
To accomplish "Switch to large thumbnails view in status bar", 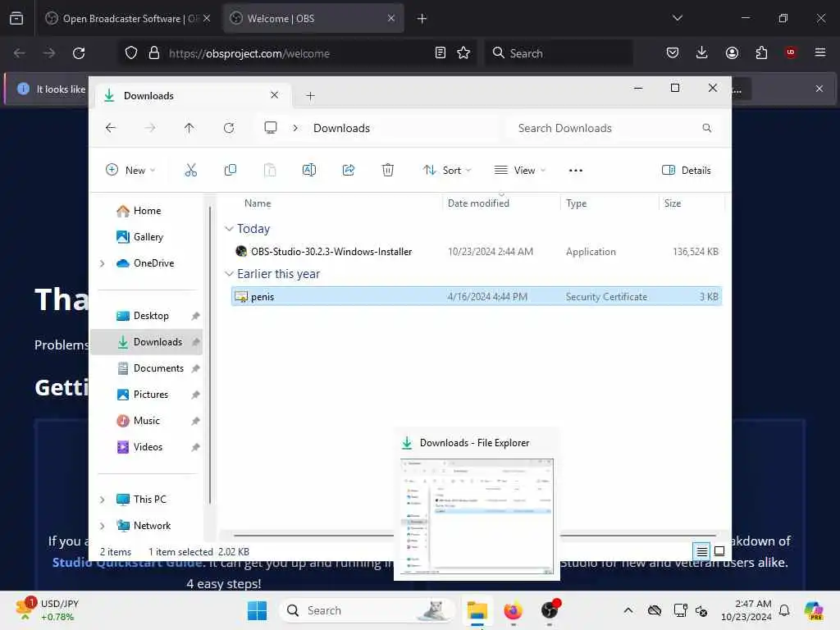I will (719, 550).
